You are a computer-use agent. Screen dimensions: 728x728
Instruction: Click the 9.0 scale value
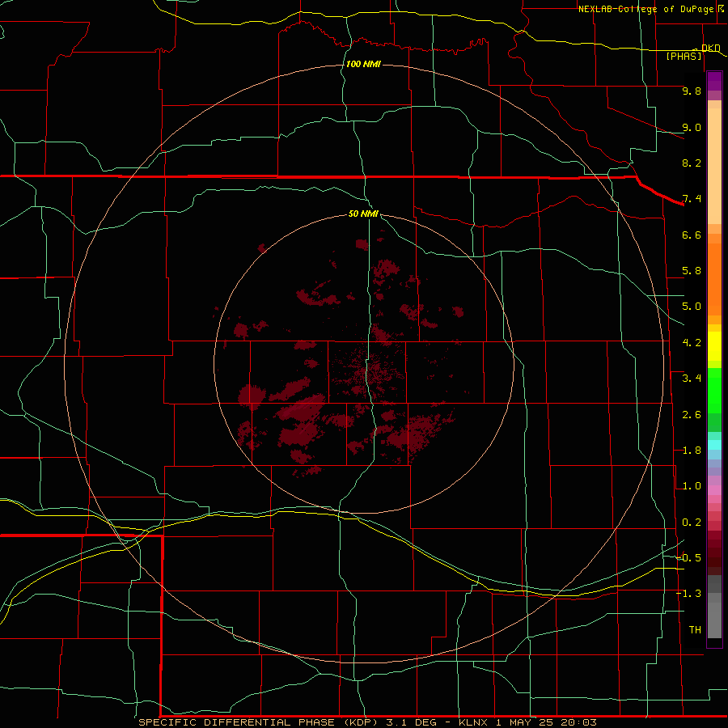click(692, 127)
